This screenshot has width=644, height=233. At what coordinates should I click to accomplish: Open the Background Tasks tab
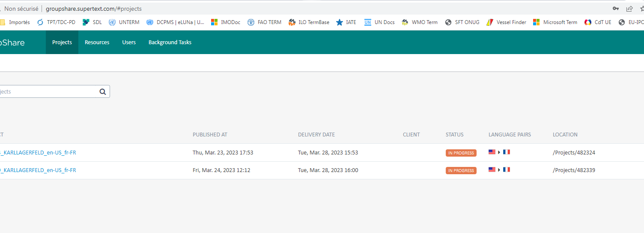click(x=170, y=42)
